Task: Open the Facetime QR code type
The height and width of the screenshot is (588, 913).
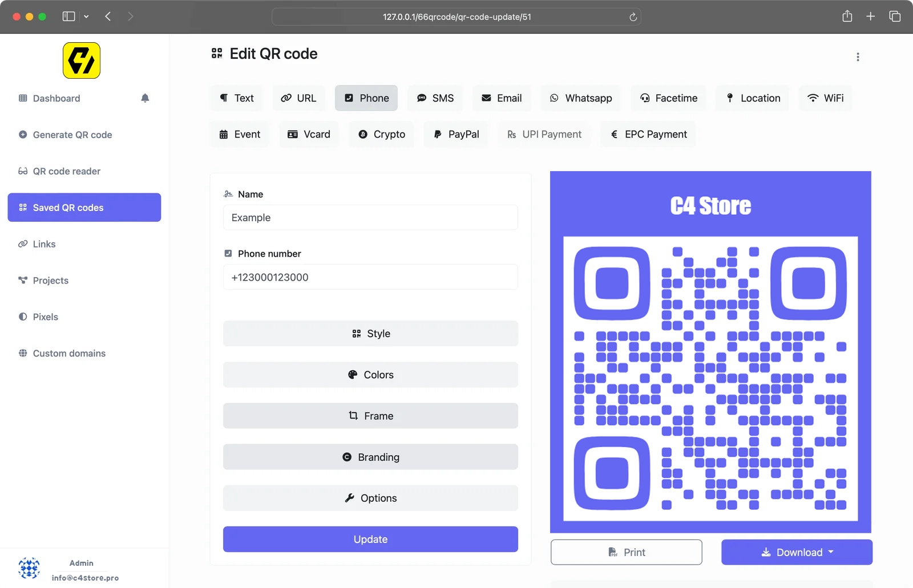Action: [x=669, y=98]
